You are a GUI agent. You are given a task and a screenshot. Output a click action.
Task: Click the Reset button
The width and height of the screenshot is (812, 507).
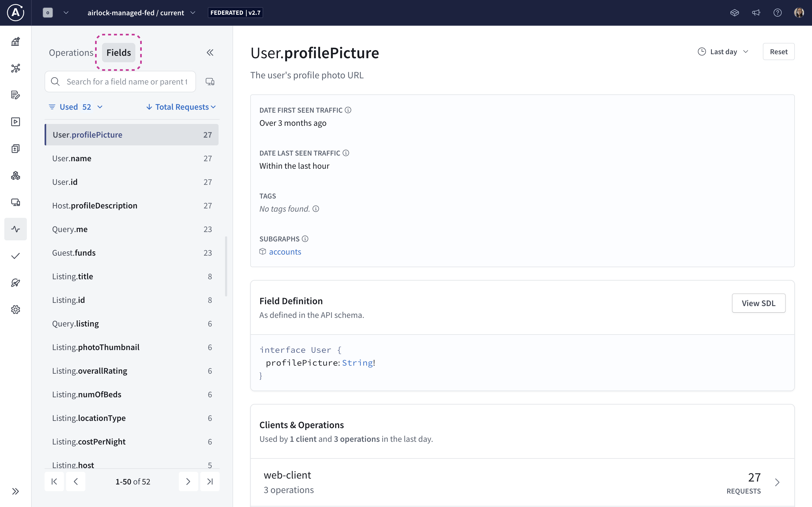tap(779, 51)
